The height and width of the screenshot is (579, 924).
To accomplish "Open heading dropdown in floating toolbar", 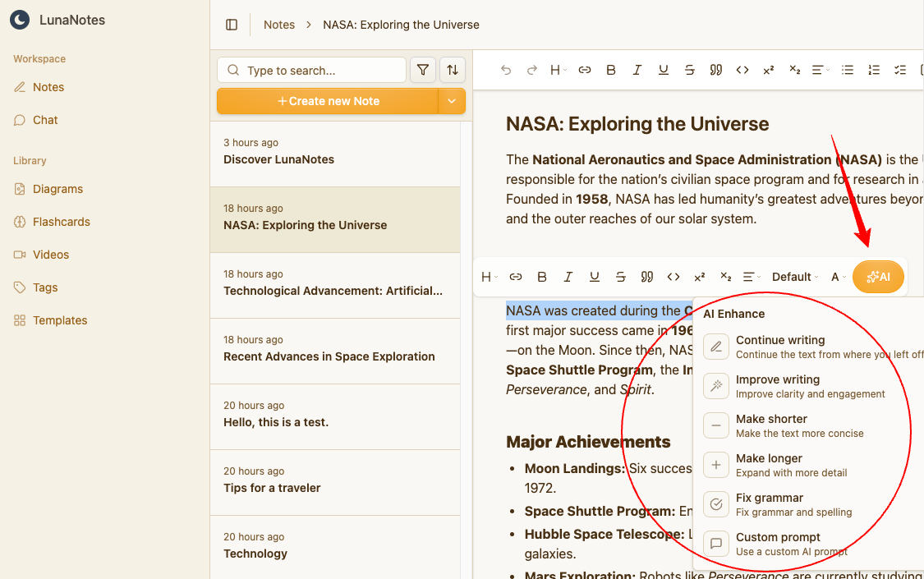I will (x=490, y=277).
